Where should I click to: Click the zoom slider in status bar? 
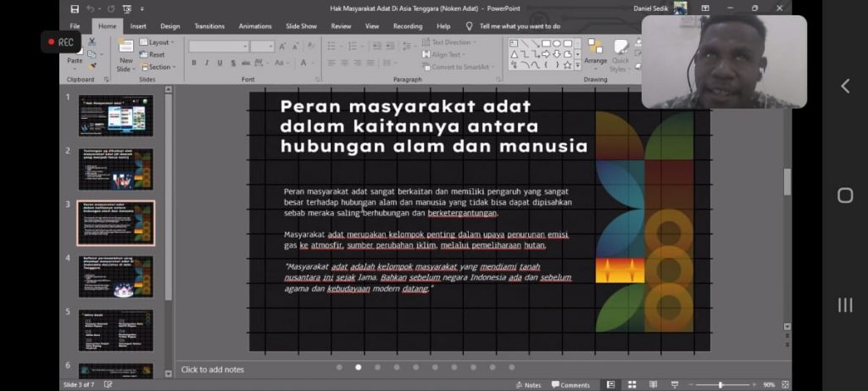722,385
